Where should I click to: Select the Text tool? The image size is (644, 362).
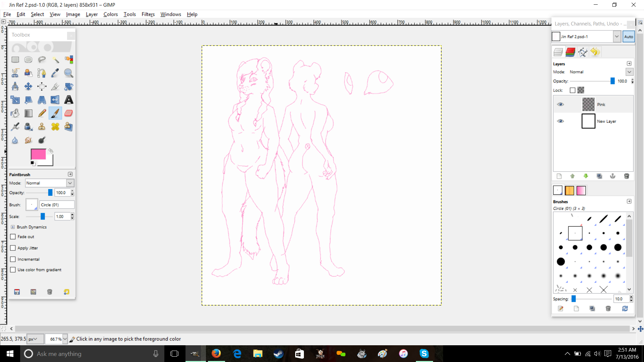click(x=68, y=100)
